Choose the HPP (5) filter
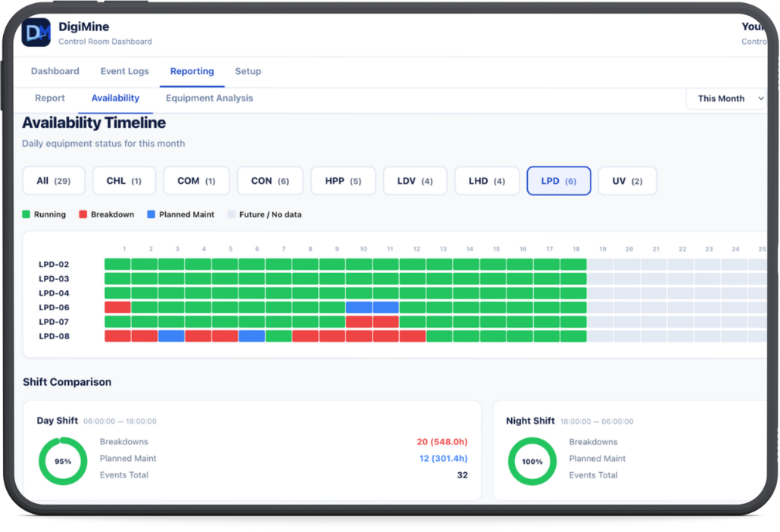This screenshot has height=532, width=780. 343,181
